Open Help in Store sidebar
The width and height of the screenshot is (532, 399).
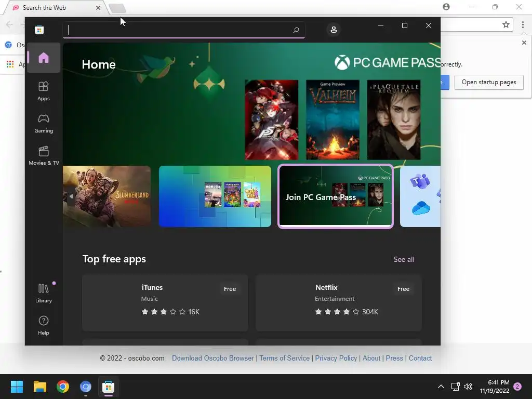(x=44, y=325)
